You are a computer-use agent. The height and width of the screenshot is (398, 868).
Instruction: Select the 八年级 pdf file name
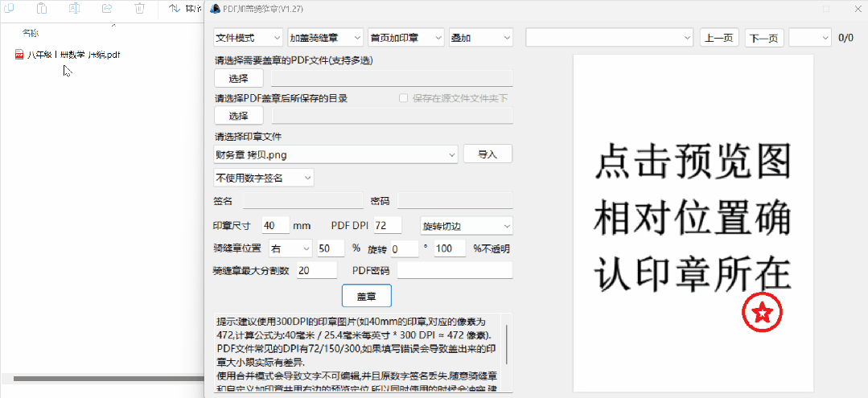(74, 54)
